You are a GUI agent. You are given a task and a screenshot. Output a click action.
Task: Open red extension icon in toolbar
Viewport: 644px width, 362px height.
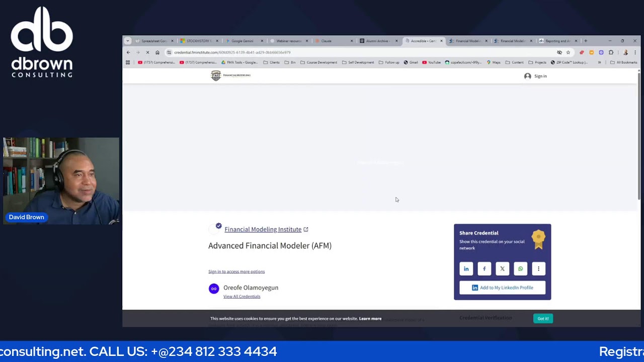click(582, 52)
